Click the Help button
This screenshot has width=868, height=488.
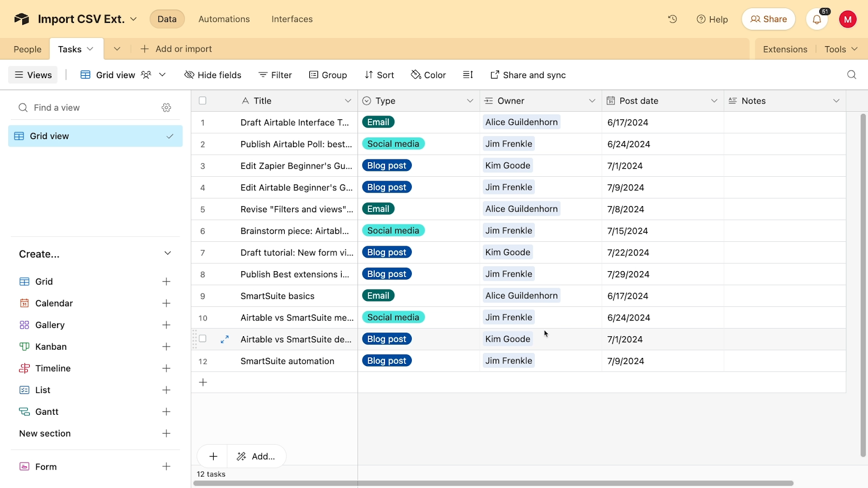click(712, 19)
